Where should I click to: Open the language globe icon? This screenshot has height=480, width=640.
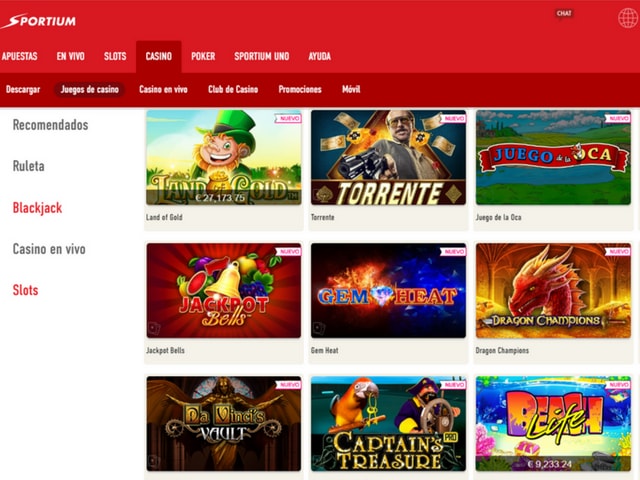click(628, 18)
